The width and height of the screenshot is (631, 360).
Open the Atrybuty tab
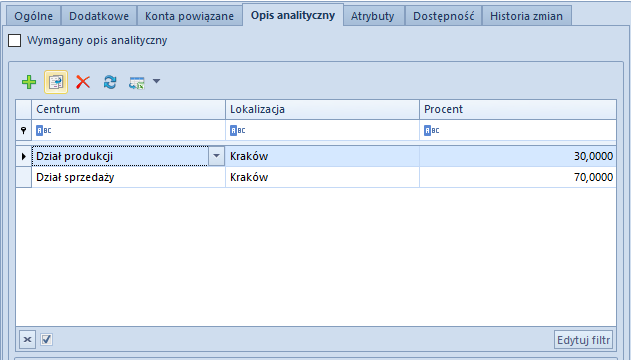pyautogui.click(x=373, y=16)
